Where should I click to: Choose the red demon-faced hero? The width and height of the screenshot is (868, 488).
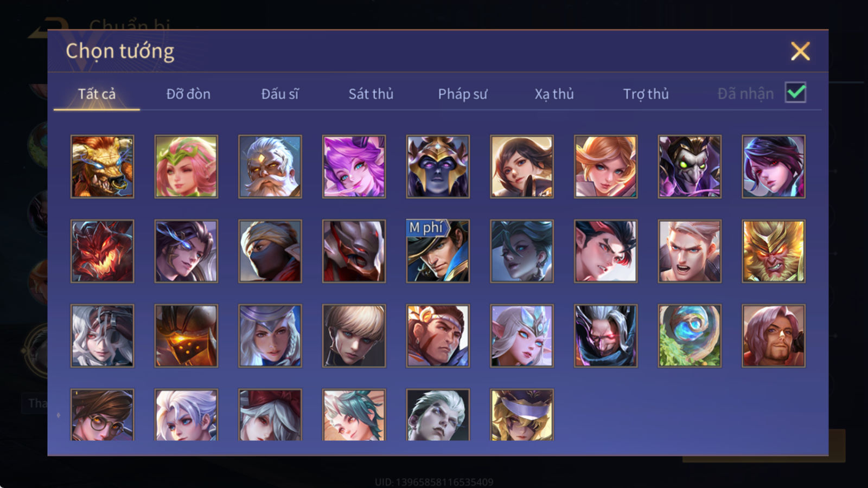coord(102,251)
